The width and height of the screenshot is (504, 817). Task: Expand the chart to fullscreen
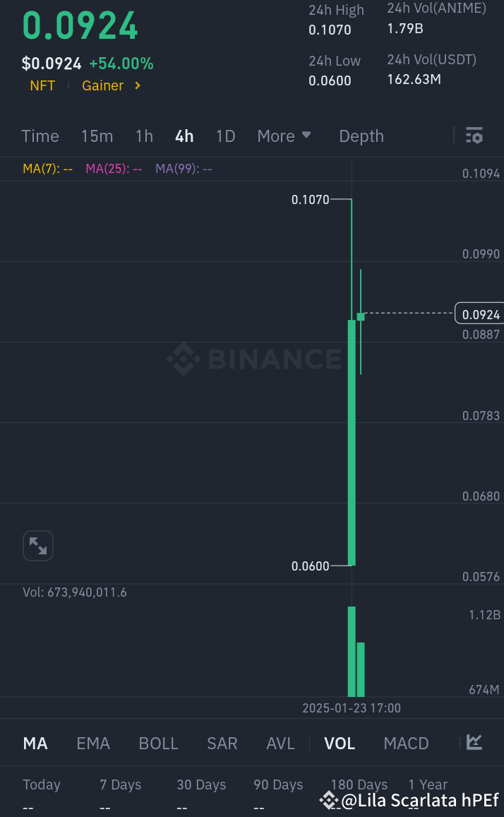(x=38, y=546)
